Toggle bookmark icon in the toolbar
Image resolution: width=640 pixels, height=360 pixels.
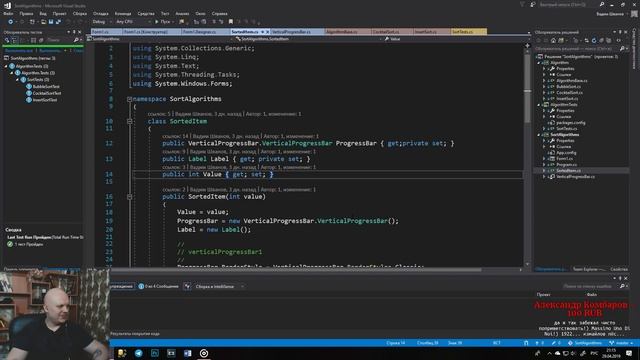tap(231, 22)
